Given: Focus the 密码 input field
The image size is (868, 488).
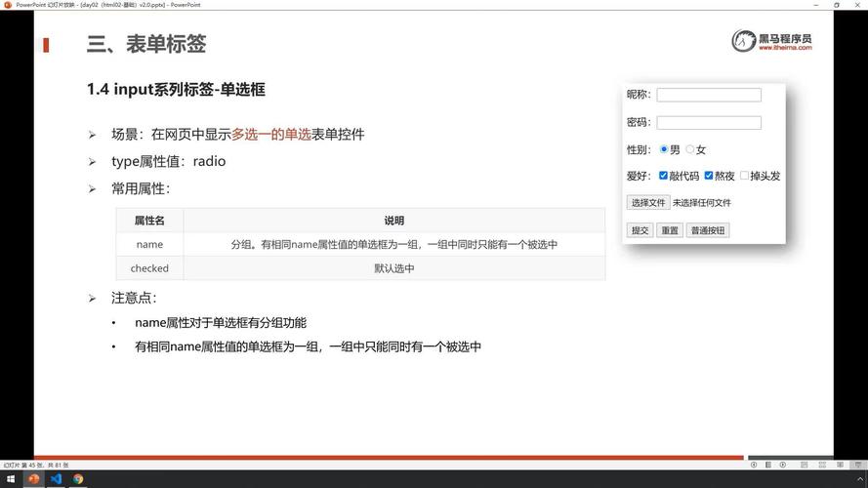Looking at the screenshot, I should (x=709, y=122).
